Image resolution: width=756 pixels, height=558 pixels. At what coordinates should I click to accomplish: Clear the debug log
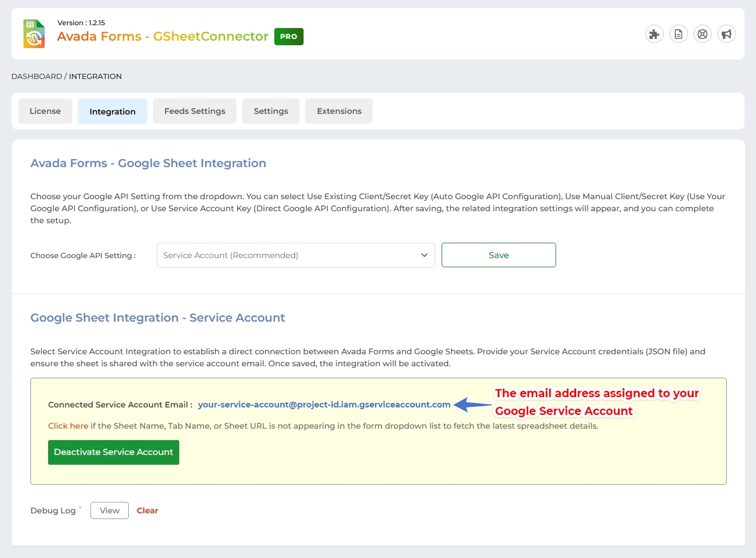pyautogui.click(x=147, y=510)
